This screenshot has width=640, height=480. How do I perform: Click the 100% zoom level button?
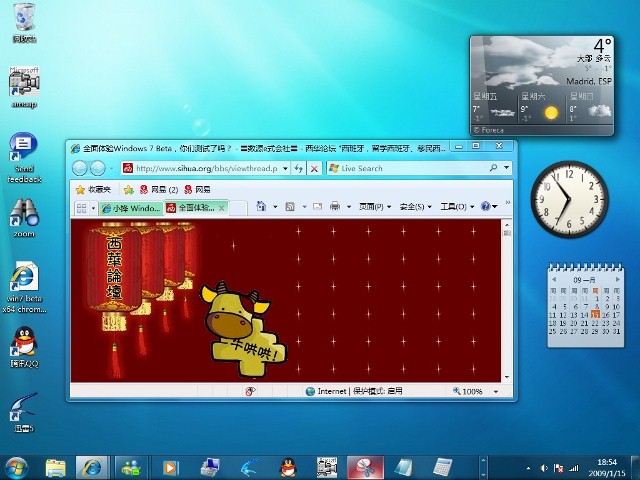468,391
